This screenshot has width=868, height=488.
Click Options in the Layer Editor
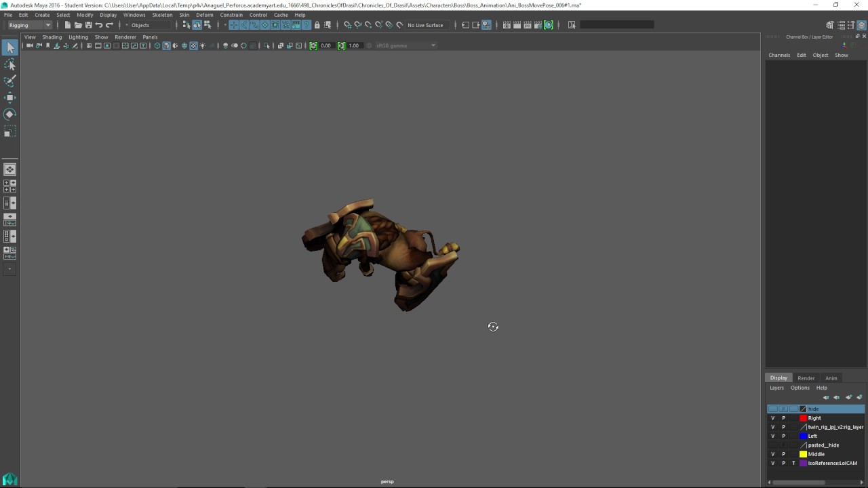800,388
